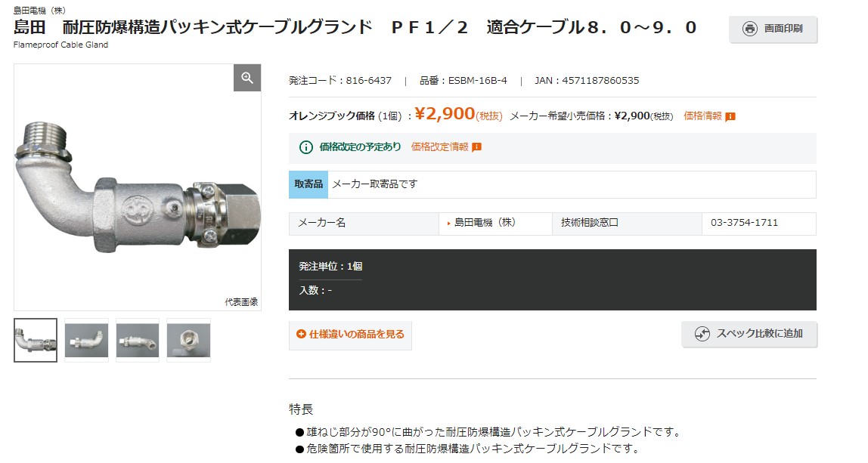Show the fourth thumbnail with nut end view
868x463 pixels.
[188, 340]
